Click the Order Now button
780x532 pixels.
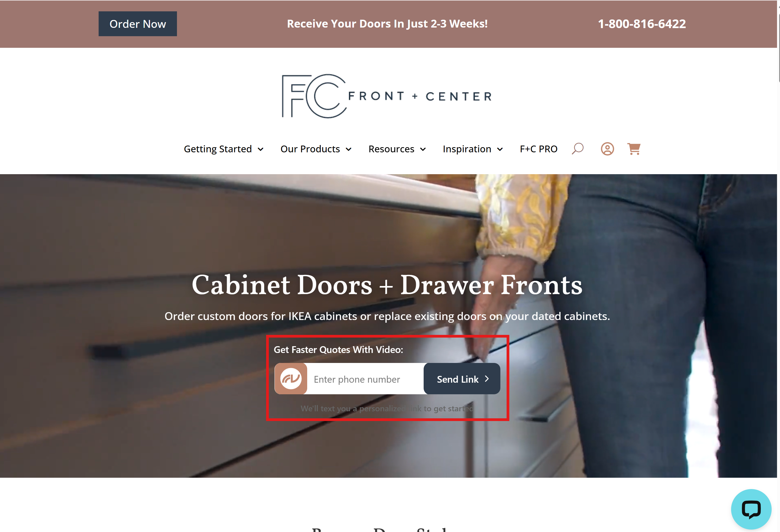click(x=138, y=24)
